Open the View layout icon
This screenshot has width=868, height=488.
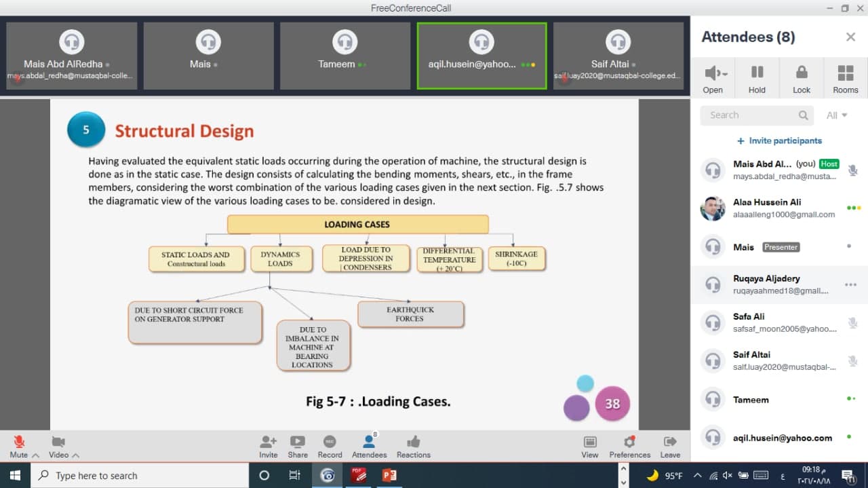point(590,442)
